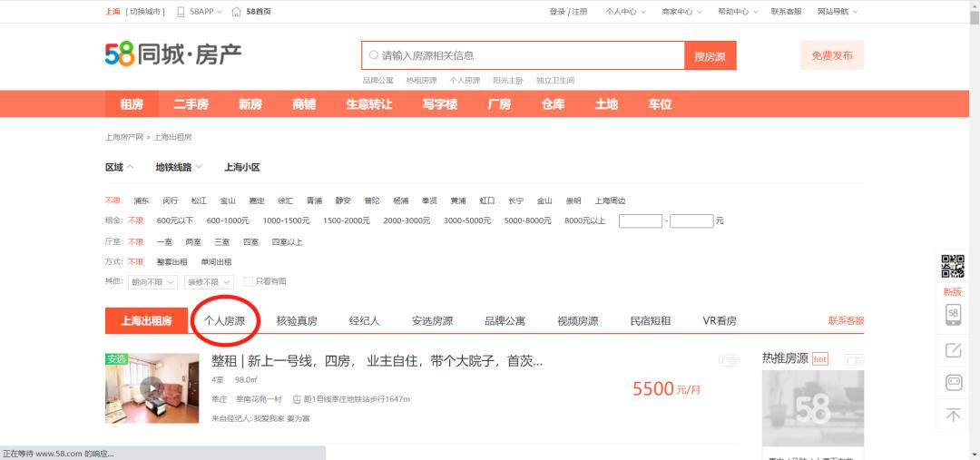Screen dimensions: 980x460
Task: Open the 商家中心 dropdown menu
Action: (x=681, y=12)
